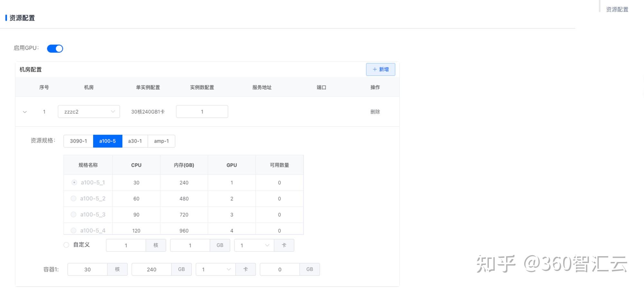Select the 自定义 custom spec radio button
644x290 pixels.
click(x=66, y=245)
